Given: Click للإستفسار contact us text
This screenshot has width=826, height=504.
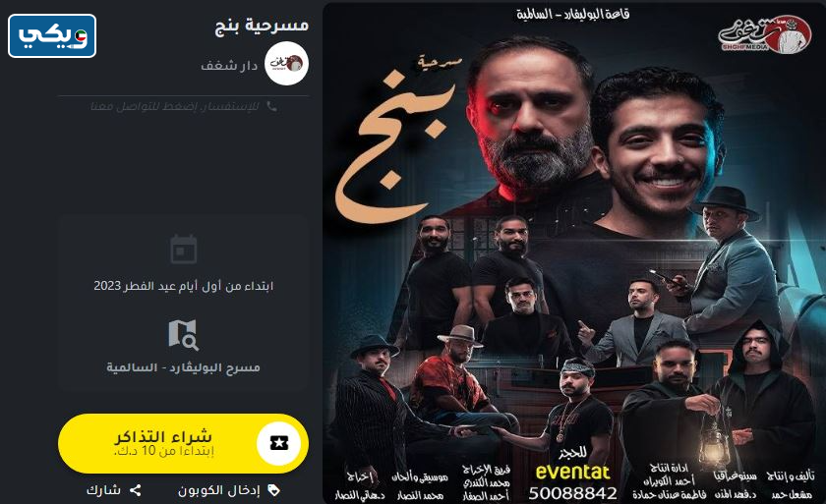Looking at the screenshot, I should (175, 106).
